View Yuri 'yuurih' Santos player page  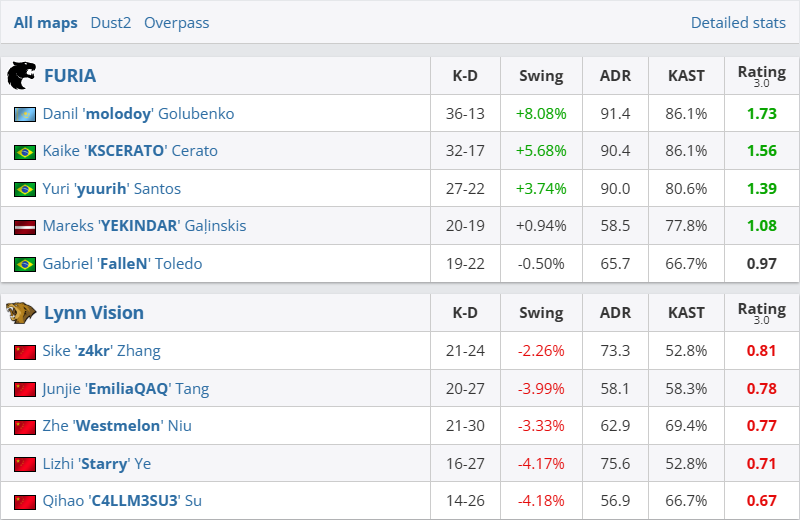pyautogui.click(x=112, y=189)
